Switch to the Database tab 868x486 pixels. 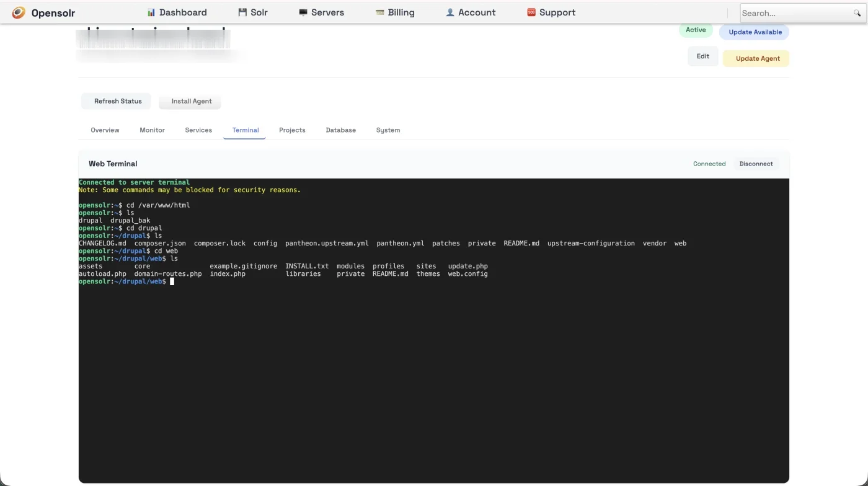340,130
